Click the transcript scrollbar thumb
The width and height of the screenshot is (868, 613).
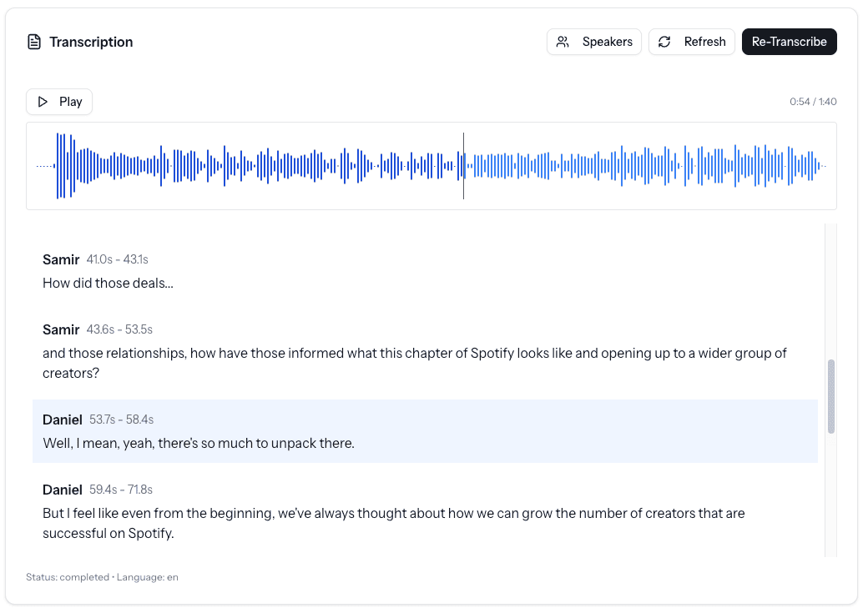coord(831,396)
